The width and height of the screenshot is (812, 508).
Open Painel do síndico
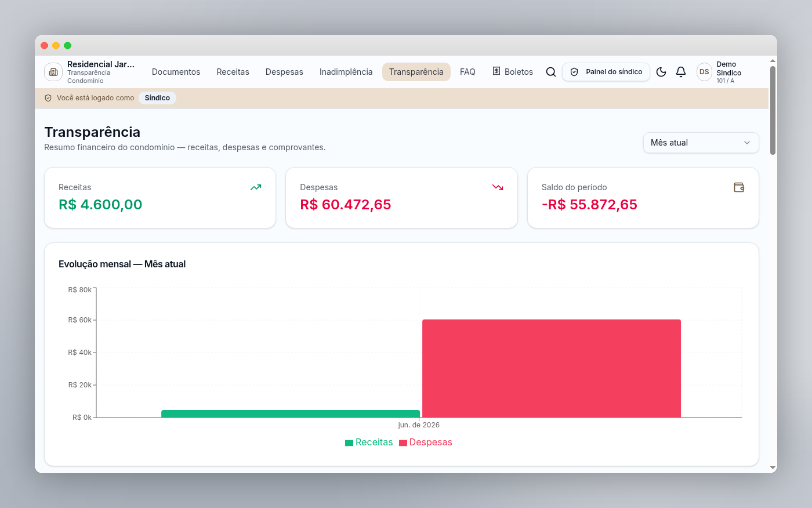[606, 72]
